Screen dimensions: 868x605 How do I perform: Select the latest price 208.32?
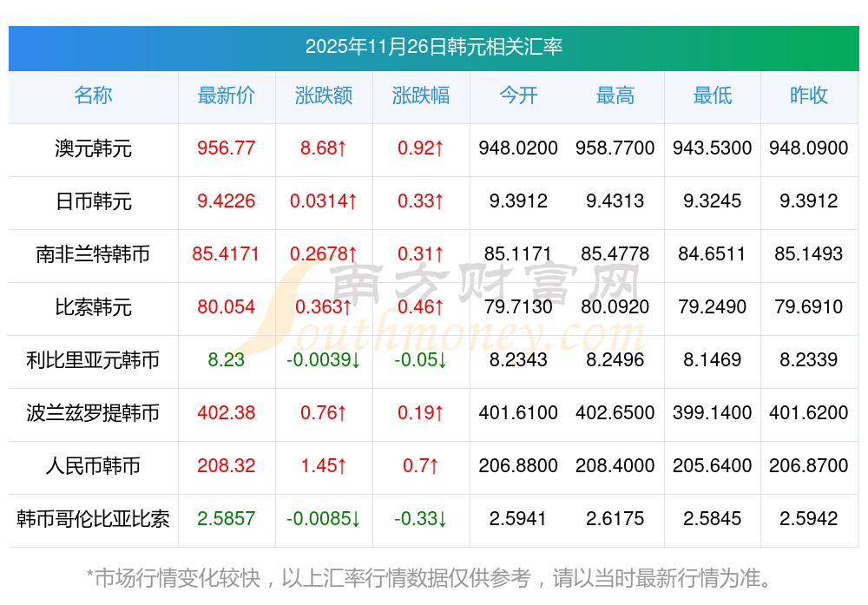(226, 465)
